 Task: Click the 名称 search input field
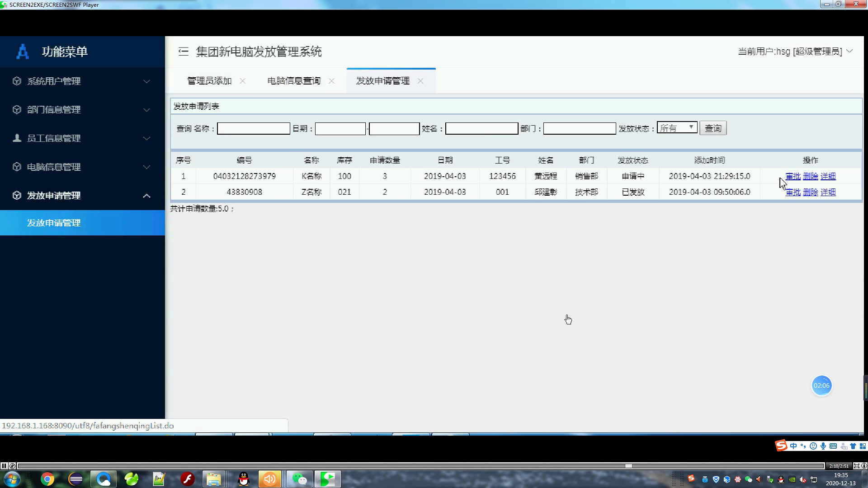[x=254, y=129]
